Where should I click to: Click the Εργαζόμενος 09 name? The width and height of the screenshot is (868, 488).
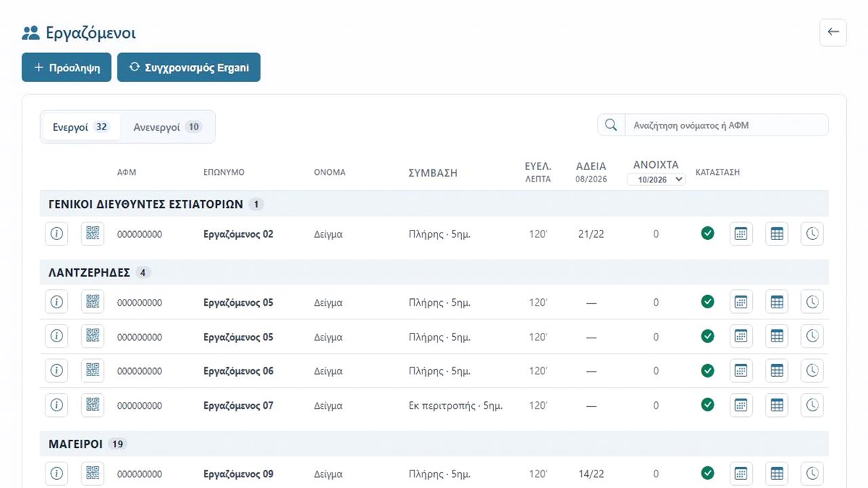pyautogui.click(x=239, y=474)
